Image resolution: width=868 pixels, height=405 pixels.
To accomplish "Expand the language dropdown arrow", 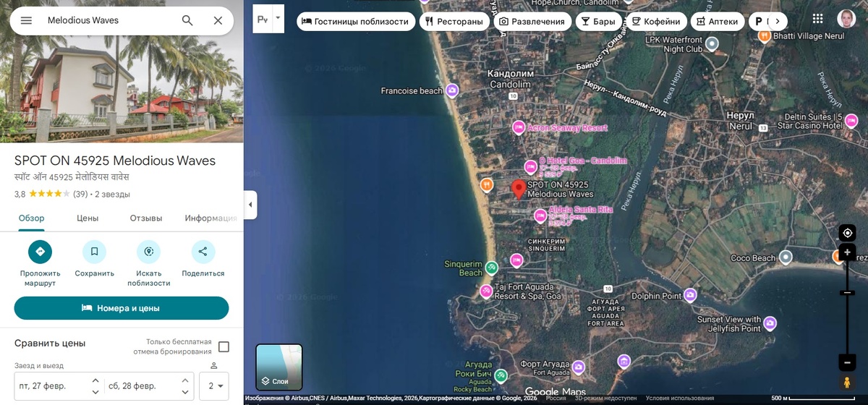I will click(278, 19).
